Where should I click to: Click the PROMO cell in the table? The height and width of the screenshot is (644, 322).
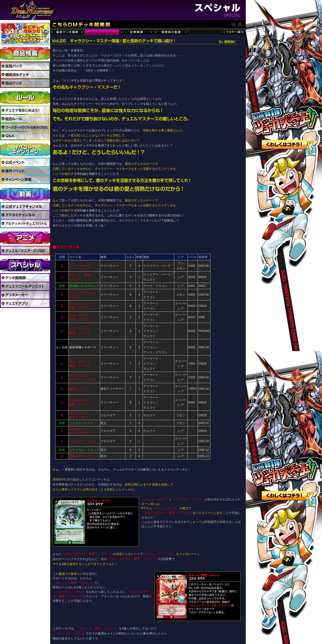(x=204, y=331)
